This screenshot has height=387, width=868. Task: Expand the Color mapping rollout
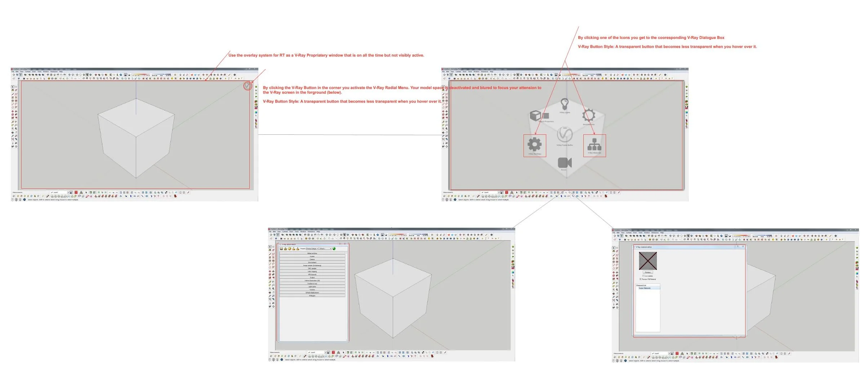(312, 272)
